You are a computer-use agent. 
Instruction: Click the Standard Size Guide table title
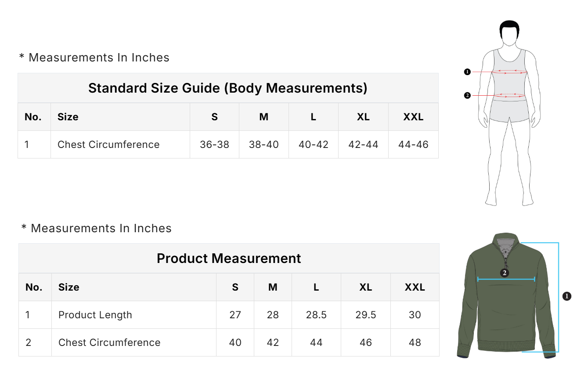(227, 88)
